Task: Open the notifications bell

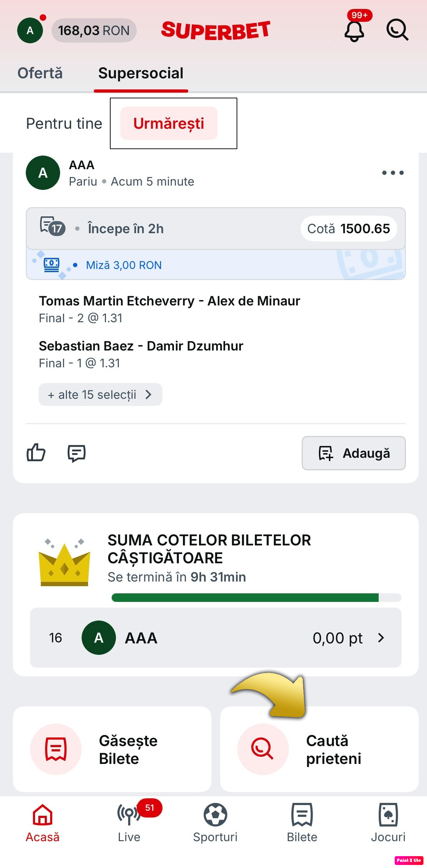Action: tap(354, 31)
